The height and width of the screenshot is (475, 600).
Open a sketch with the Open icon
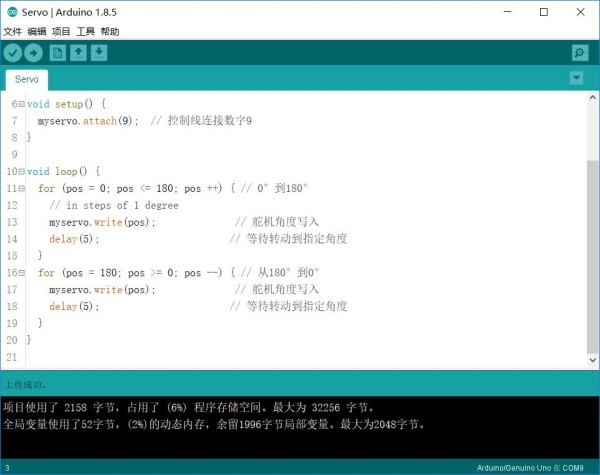[78, 53]
